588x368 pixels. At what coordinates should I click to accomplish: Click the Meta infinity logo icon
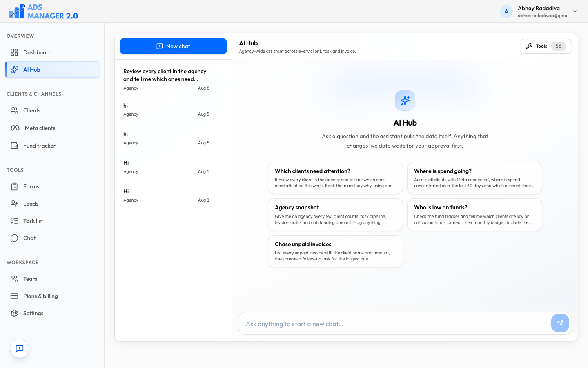point(15,128)
